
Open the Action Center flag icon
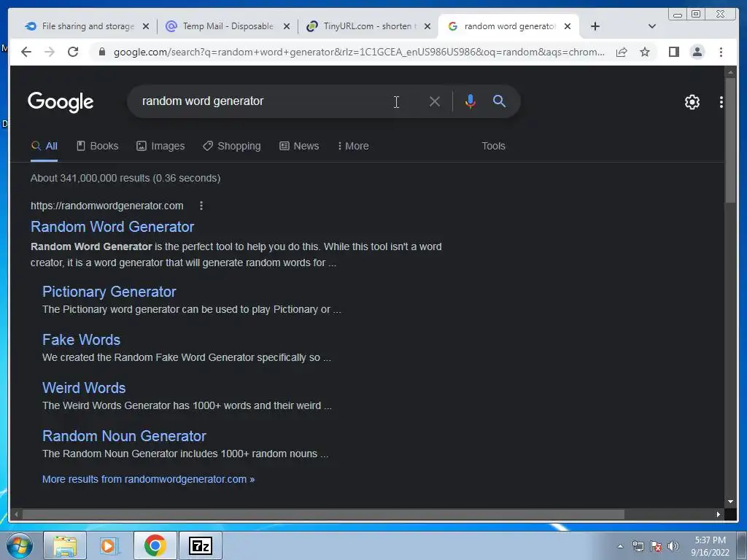pos(656,546)
